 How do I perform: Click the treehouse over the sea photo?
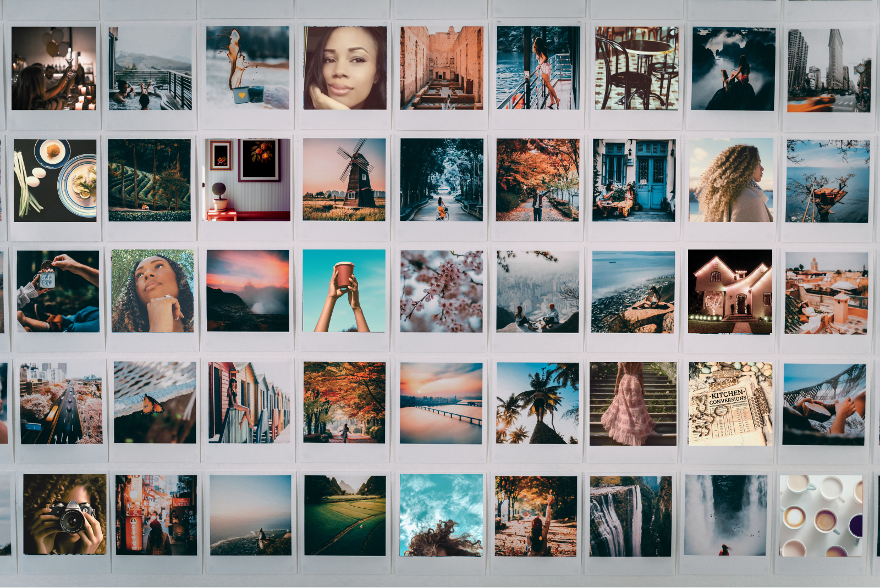point(828,181)
